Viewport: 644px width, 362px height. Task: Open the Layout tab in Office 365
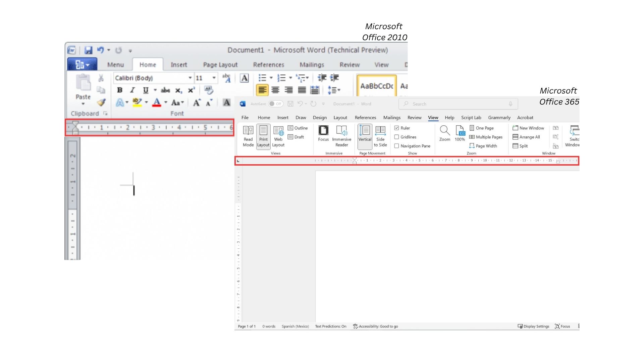pyautogui.click(x=340, y=118)
